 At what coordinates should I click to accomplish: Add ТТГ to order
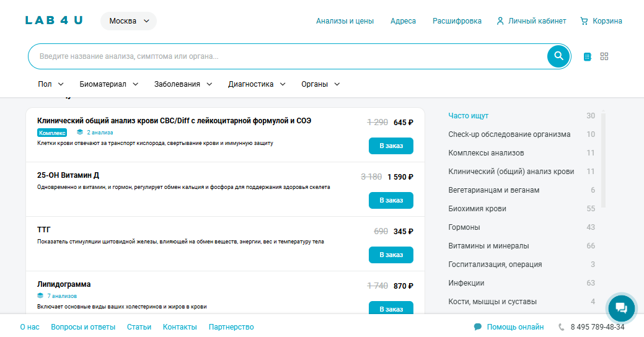click(391, 255)
